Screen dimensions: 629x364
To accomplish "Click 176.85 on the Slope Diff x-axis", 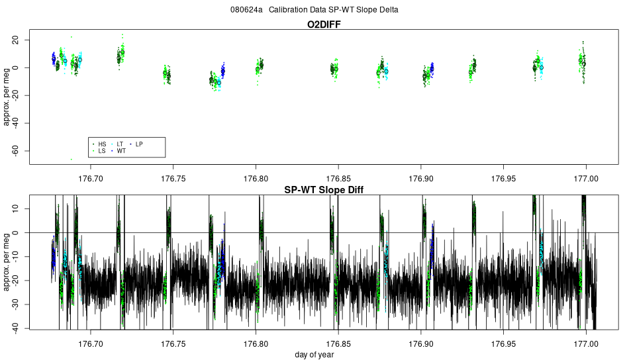I will point(338,344).
